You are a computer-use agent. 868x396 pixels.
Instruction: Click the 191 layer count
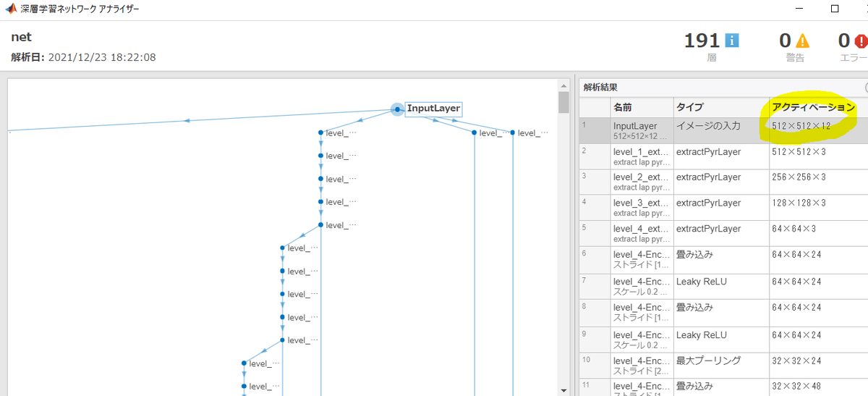coord(702,41)
